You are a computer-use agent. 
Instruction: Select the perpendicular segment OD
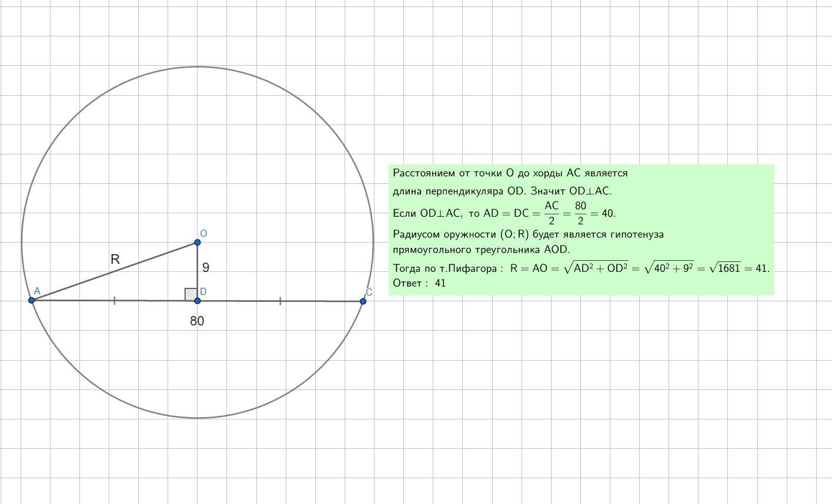click(197, 271)
